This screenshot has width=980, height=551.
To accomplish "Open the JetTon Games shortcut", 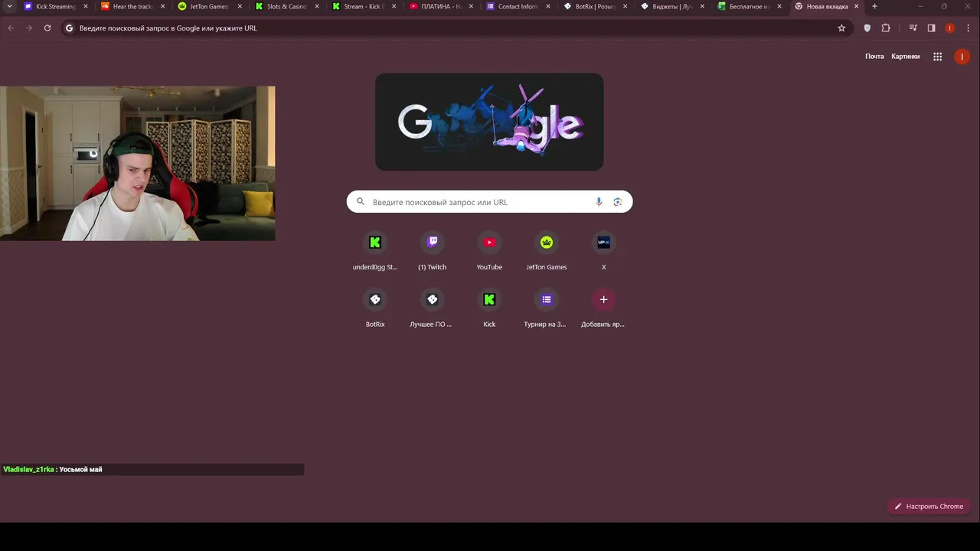I will [547, 251].
